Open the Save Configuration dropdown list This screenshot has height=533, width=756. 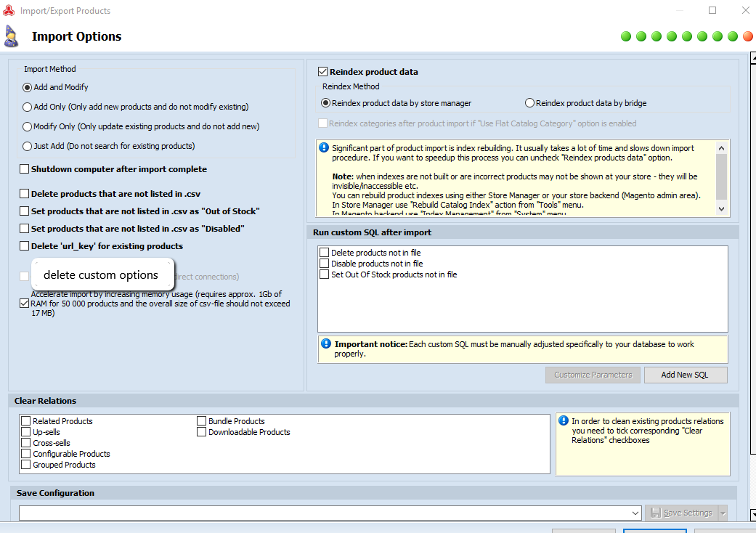point(635,513)
